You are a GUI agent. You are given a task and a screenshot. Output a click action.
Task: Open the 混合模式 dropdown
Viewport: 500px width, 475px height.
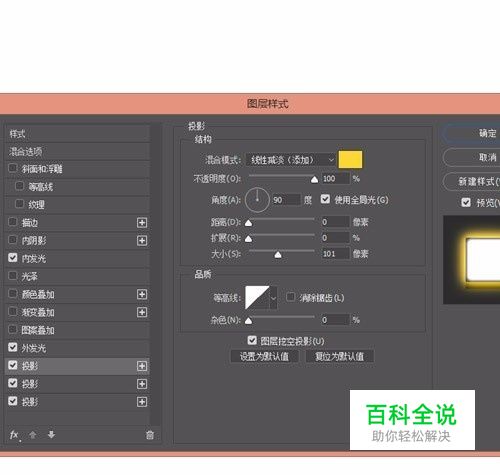click(x=291, y=160)
